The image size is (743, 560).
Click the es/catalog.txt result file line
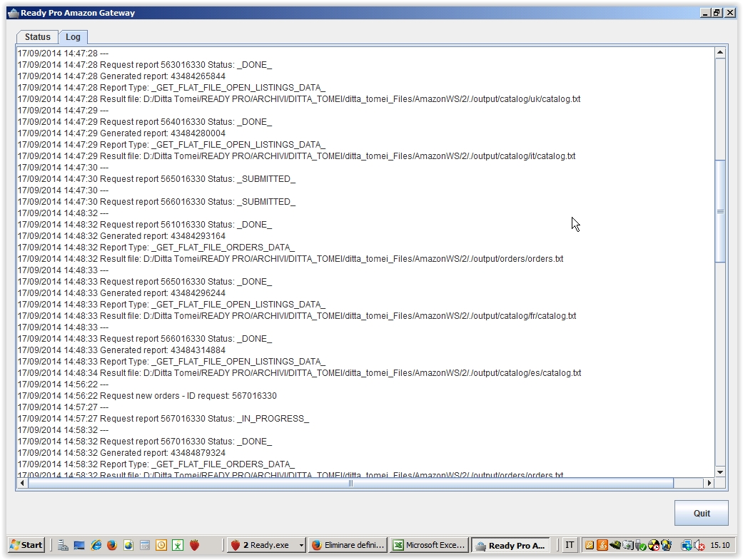300,373
